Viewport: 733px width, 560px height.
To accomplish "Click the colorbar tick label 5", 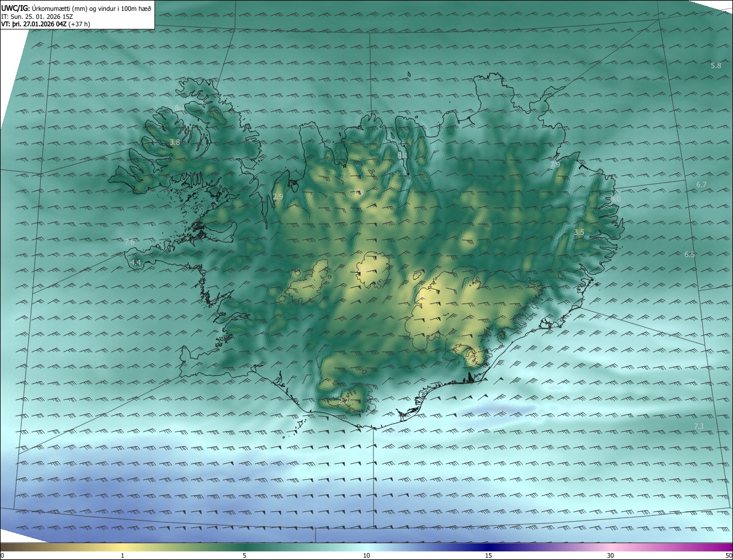I will tap(245, 555).
